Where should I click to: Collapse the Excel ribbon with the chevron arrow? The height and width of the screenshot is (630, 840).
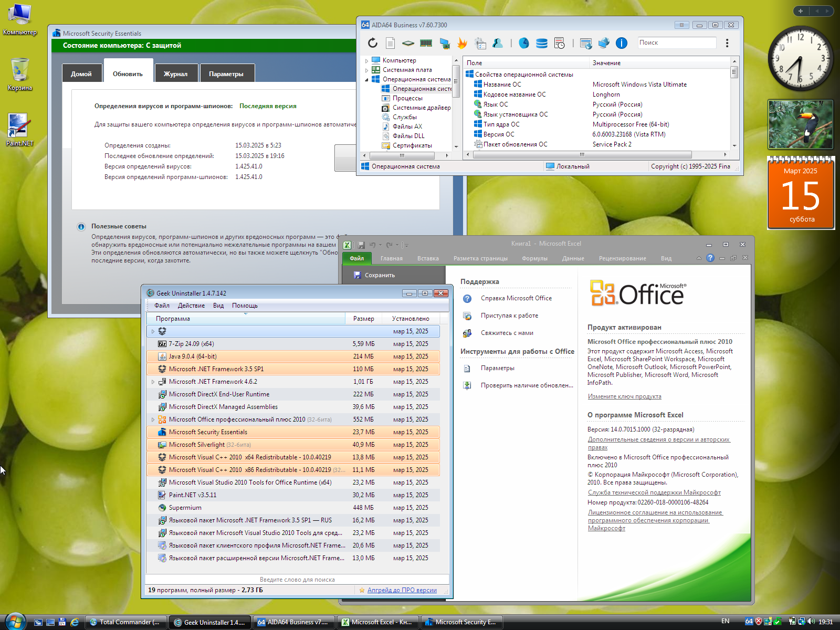(699, 258)
